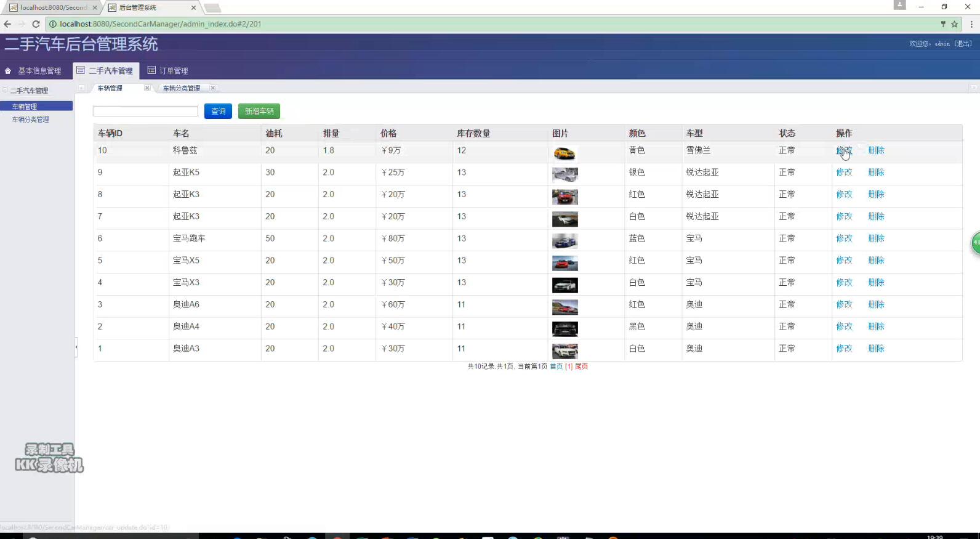Switch to the 车辆分类管理 tab
980x539 pixels.
pyautogui.click(x=182, y=88)
